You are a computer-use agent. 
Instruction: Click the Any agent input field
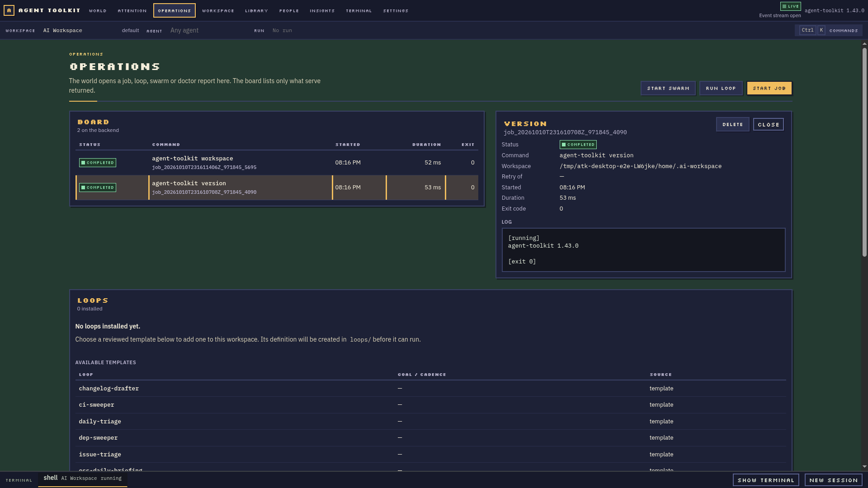tap(208, 30)
